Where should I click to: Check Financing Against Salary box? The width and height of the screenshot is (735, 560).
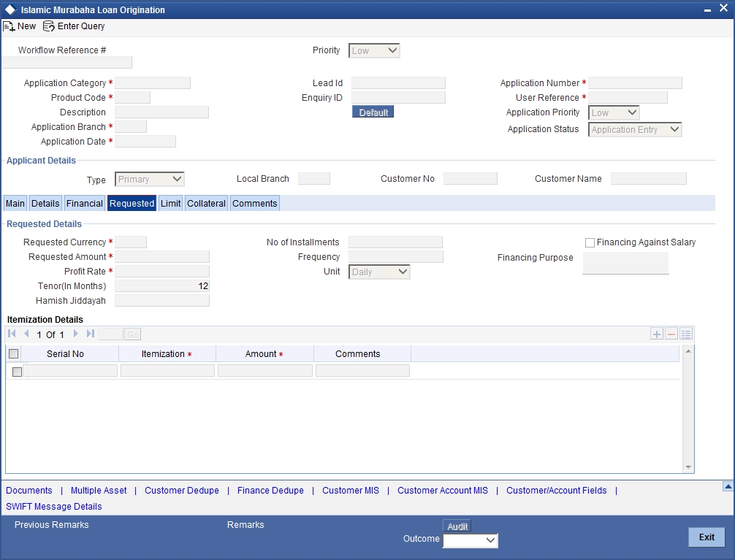(x=590, y=242)
